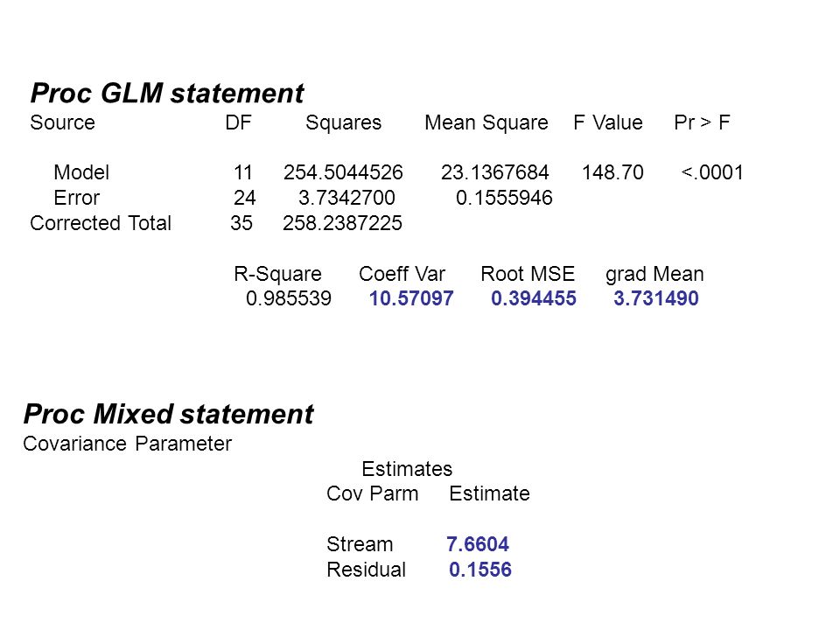Click the 'Squares' column header

pos(343,123)
